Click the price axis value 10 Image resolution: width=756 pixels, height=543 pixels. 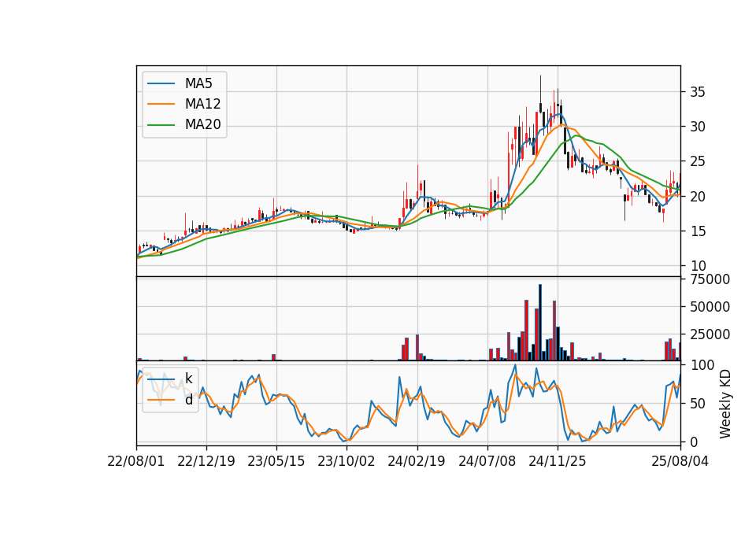click(x=698, y=266)
